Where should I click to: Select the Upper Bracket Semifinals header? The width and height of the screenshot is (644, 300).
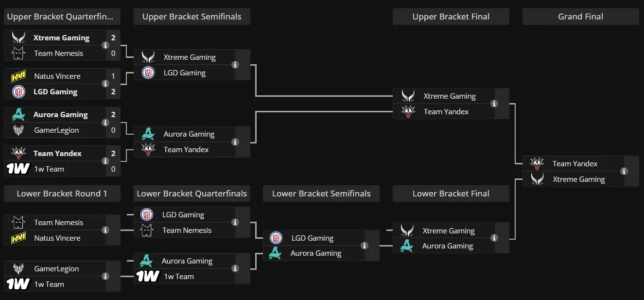coord(192,17)
